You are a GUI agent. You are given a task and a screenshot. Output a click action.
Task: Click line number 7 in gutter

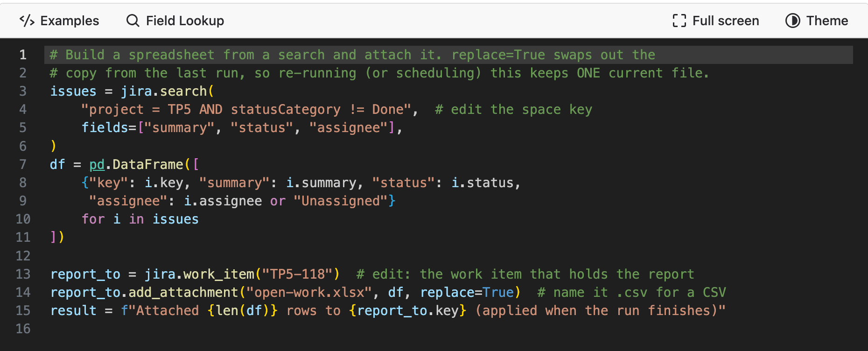click(23, 164)
